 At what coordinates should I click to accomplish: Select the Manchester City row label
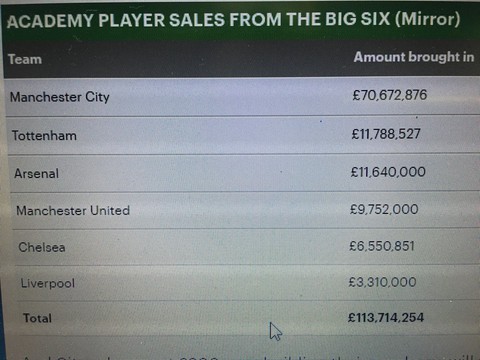click(60, 97)
